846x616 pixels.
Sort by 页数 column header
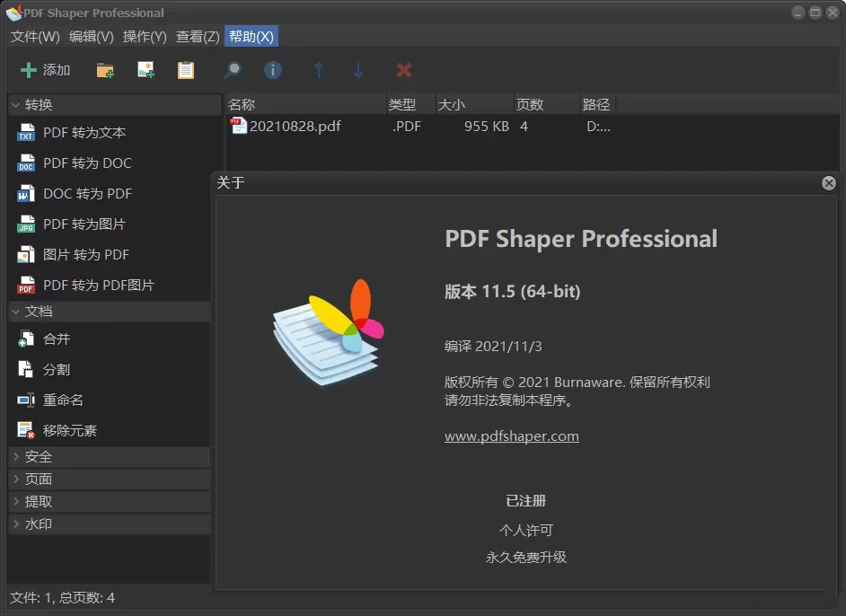pos(547,104)
